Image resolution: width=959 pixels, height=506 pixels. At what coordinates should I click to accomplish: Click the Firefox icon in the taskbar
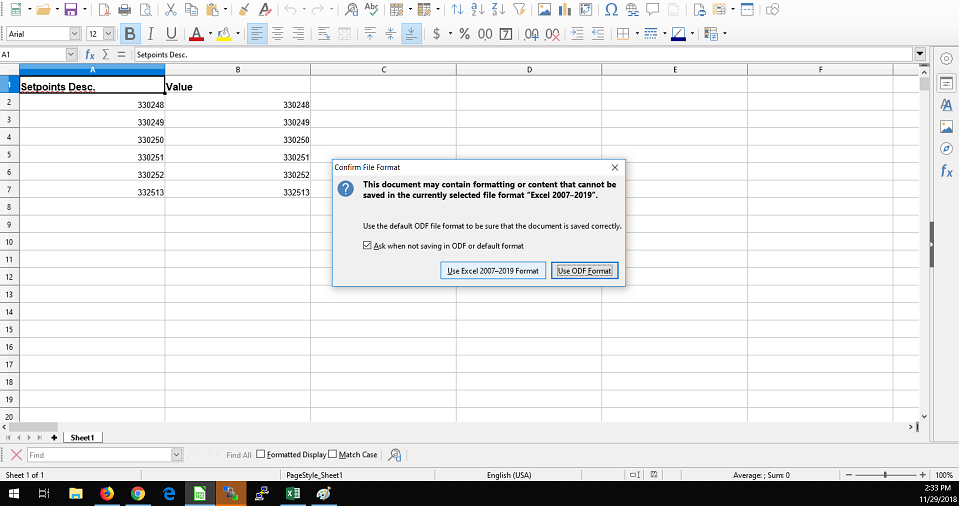(x=107, y=493)
